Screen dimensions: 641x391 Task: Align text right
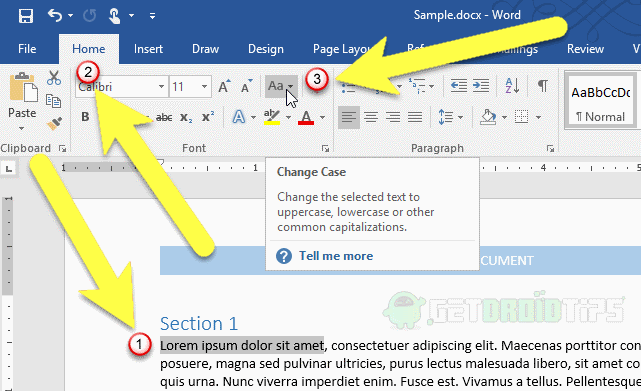click(x=393, y=117)
